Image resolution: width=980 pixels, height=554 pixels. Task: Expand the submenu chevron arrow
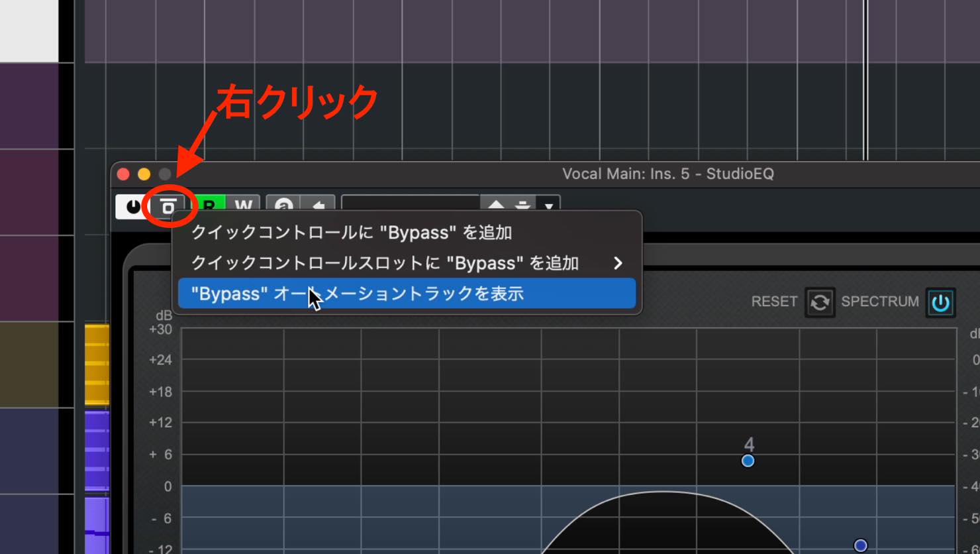tap(618, 263)
